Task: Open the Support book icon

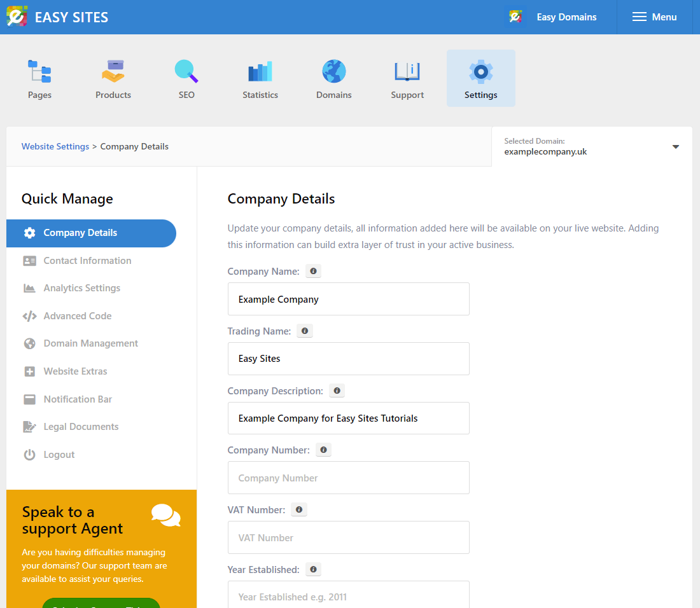Action: click(x=407, y=71)
